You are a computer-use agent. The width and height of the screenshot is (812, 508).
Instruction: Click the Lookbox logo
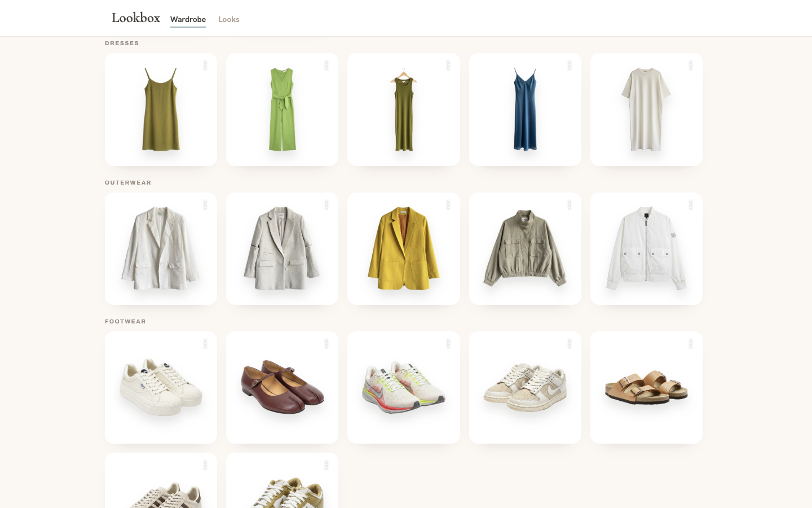click(x=136, y=17)
